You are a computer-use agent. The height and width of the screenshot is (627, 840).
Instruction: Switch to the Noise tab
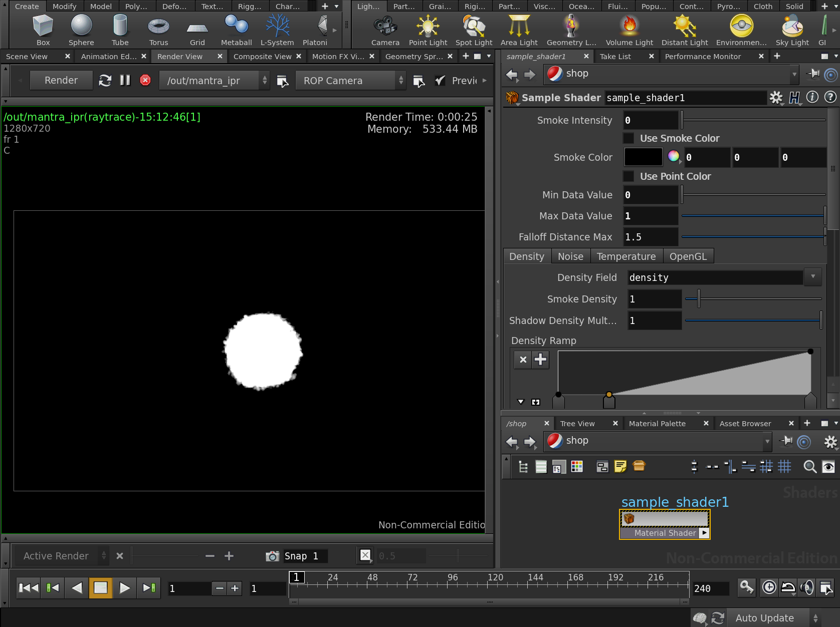point(570,256)
